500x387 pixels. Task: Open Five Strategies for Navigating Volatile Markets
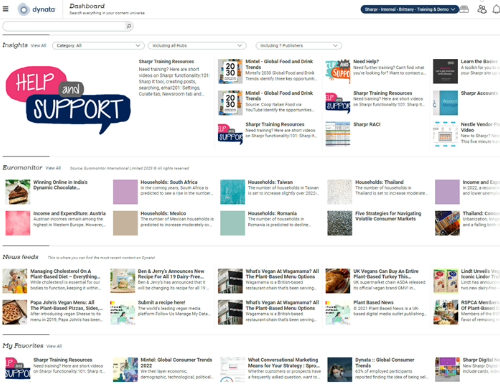click(388, 216)
